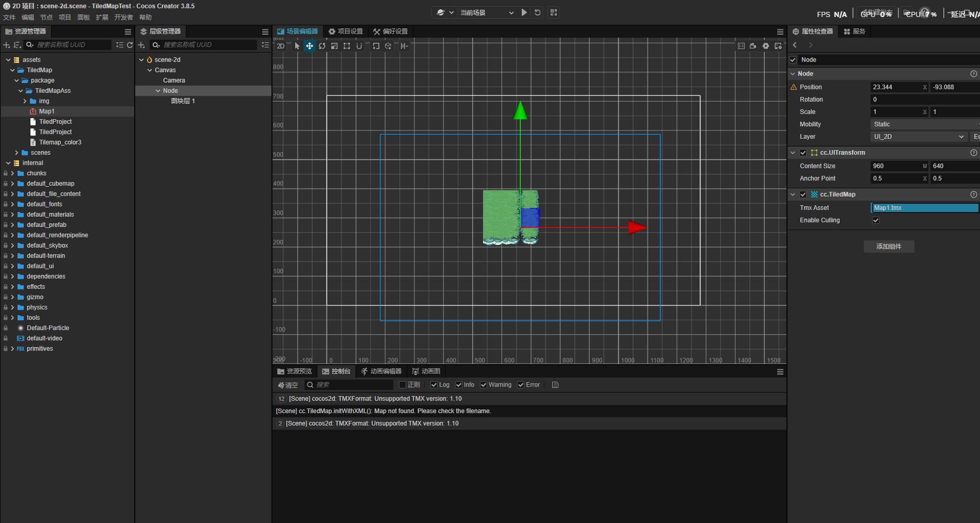Select the scale gizmo tool
The image size is (980, 523).
coord(334,46)
